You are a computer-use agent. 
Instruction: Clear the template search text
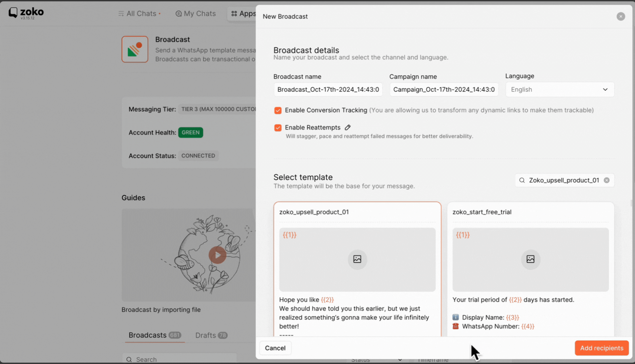[x=607, y=180]
